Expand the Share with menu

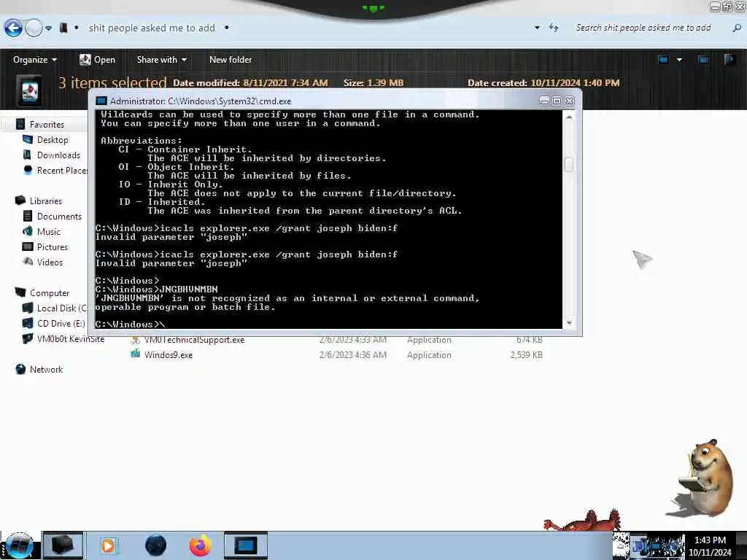tap(161, 60)
